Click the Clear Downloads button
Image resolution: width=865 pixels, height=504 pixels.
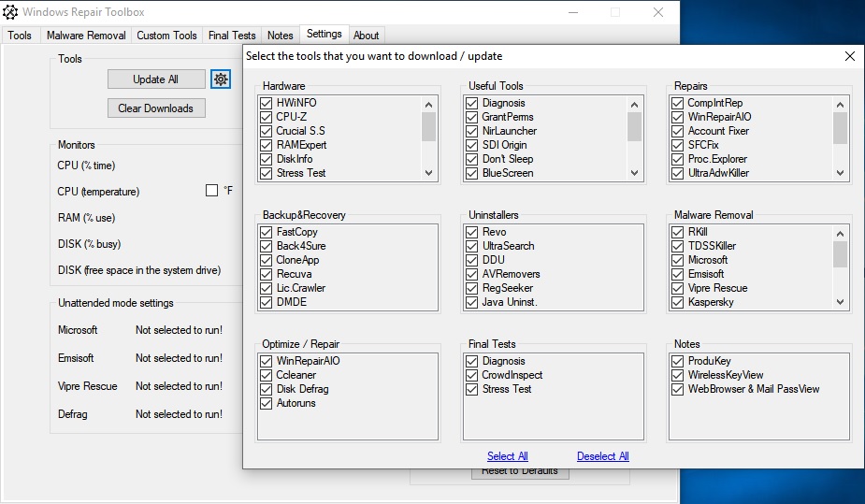click(x=156, y=108)
